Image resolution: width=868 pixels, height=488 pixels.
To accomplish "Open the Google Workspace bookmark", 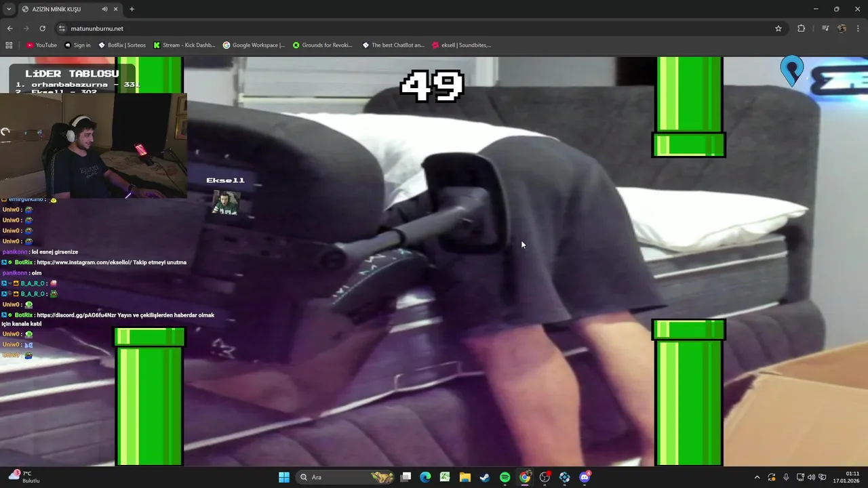I will point(254,45).
